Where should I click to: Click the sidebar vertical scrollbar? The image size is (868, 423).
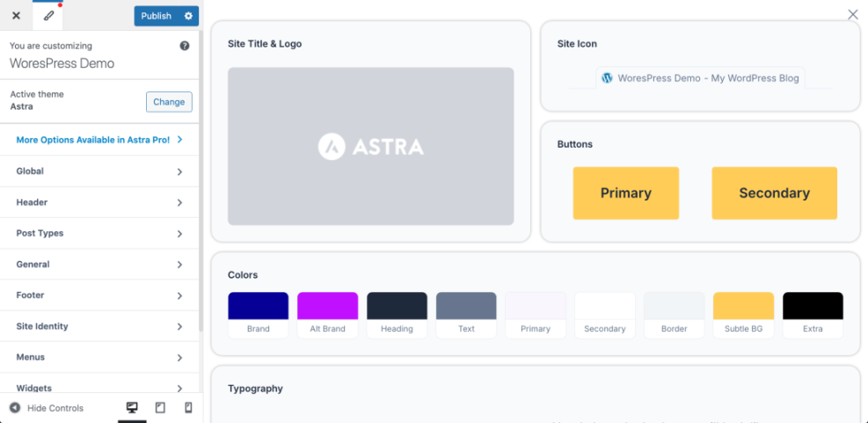tap(201, 181)
